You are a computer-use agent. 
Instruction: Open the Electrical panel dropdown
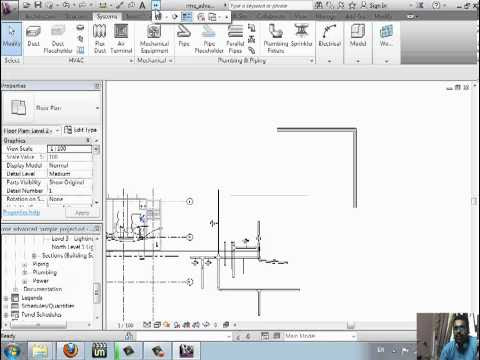pos(329,61)
